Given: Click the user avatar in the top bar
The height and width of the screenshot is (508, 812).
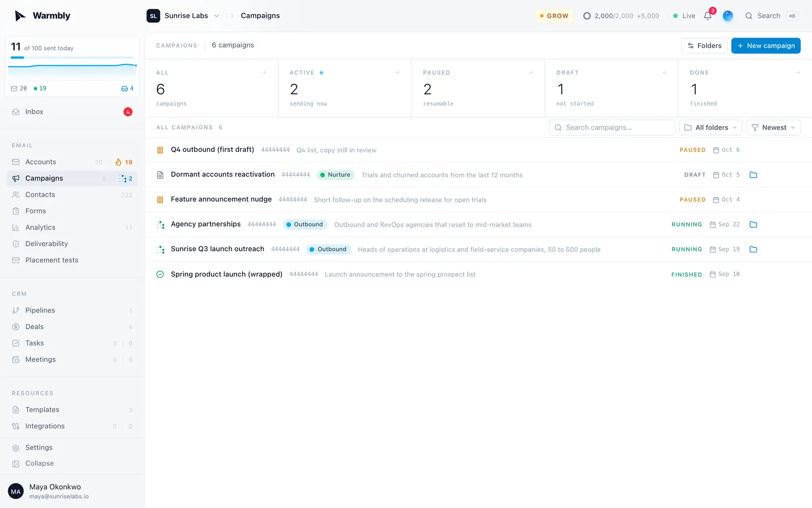Looking at the screenshot, I should click(728, 16).
